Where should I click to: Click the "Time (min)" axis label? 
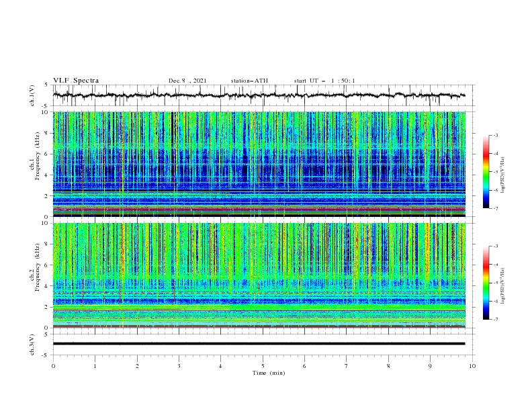269,373
